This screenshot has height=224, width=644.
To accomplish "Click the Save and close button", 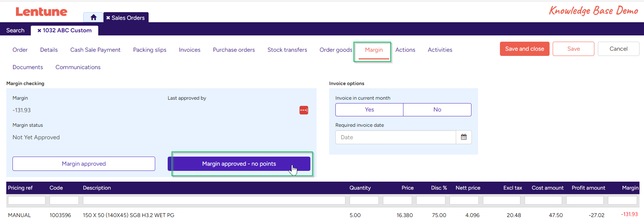I will pyautogui.click(x=525, y=49).
